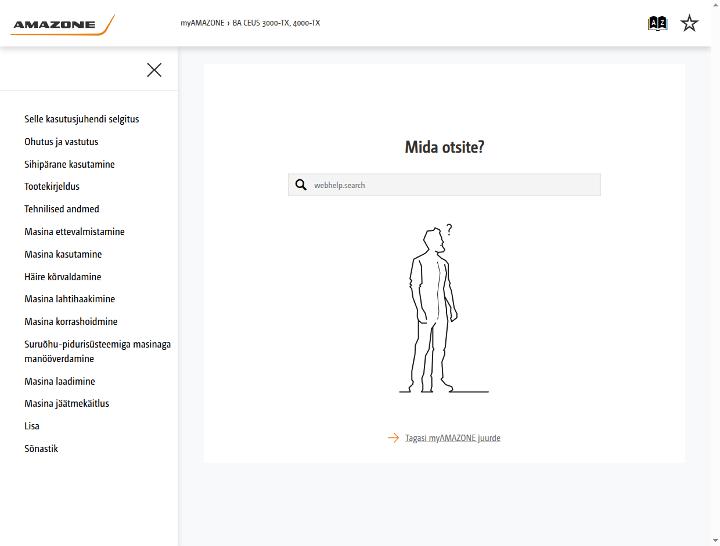Open Häire kõrvaldamine chapter

tap(62, 276)
